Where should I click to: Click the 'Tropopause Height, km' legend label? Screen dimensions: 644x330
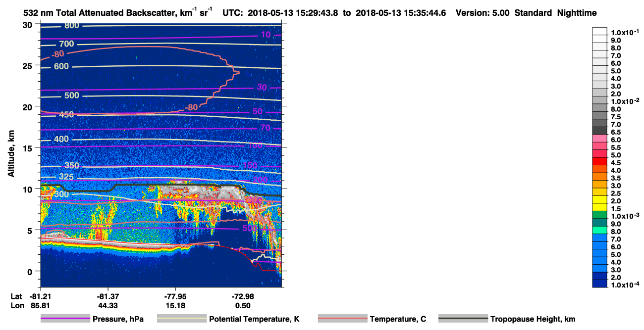pyautogui.click(x=533, y=319)
